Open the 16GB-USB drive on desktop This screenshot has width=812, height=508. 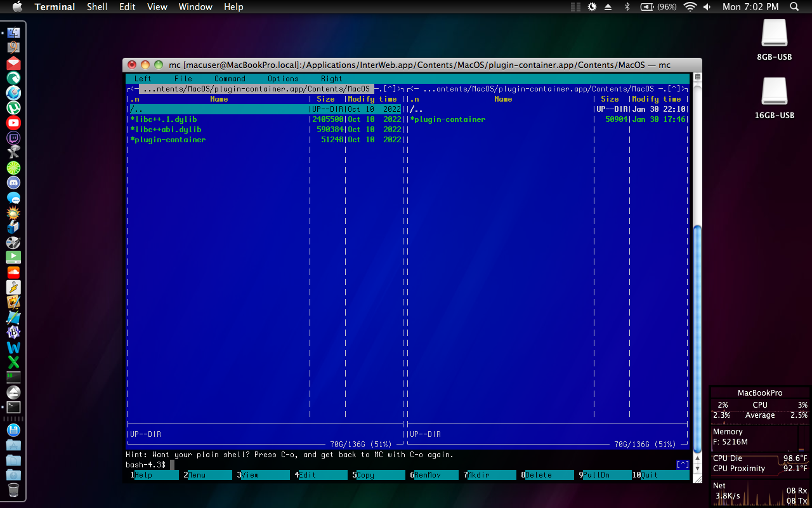tap(775, 97)
